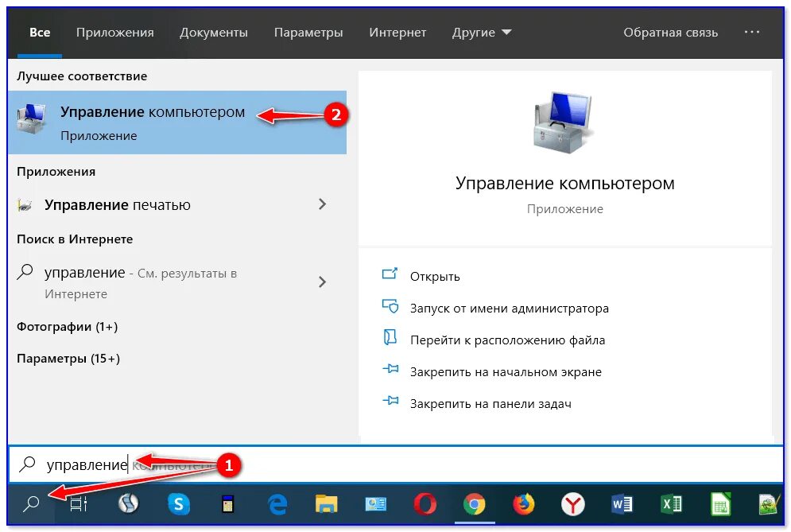
Task: Click Computer Management icon in best match
Action: coord(31,119)
